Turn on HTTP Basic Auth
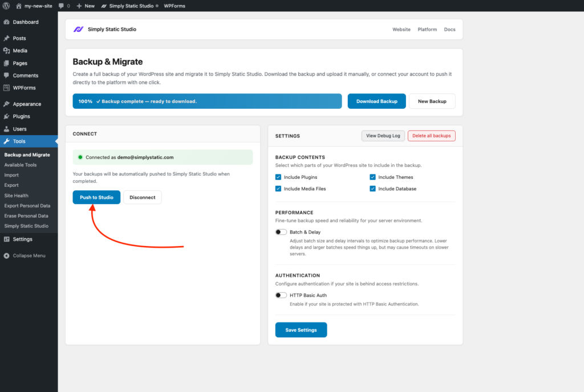This screenshot has height=392, width=584. coord(281,295)
